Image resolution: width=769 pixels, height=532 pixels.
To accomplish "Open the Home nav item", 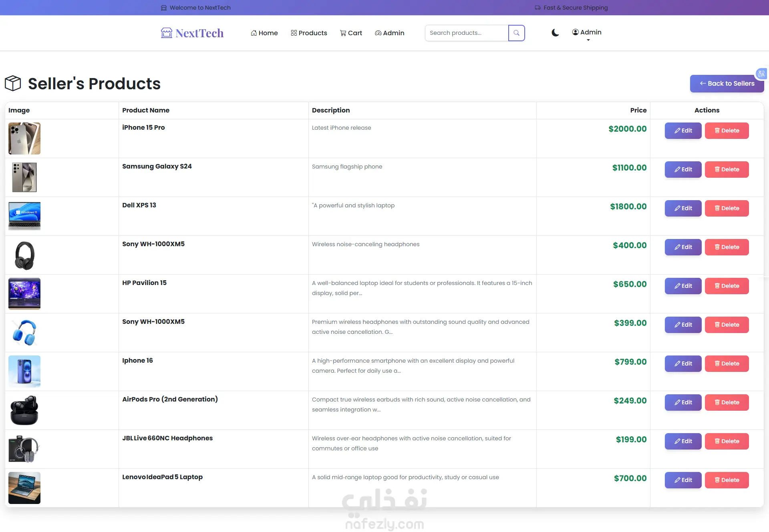I will click(x=264, y=33).
